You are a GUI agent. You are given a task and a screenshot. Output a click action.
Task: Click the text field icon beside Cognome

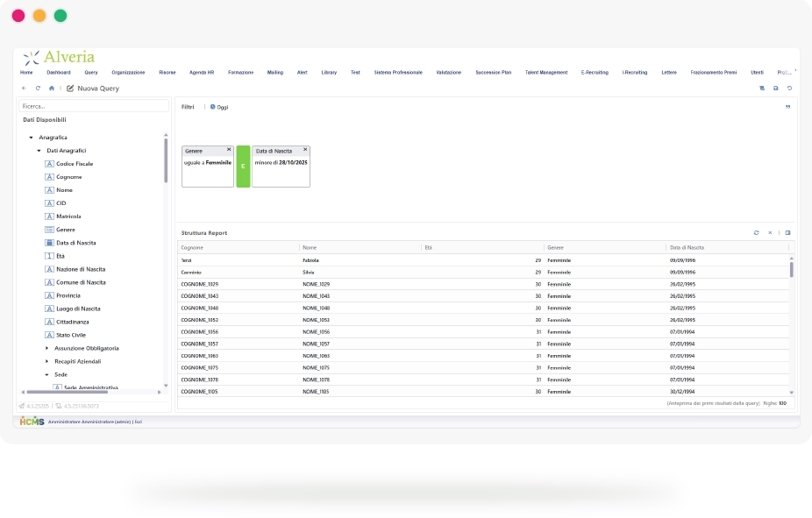49,177
